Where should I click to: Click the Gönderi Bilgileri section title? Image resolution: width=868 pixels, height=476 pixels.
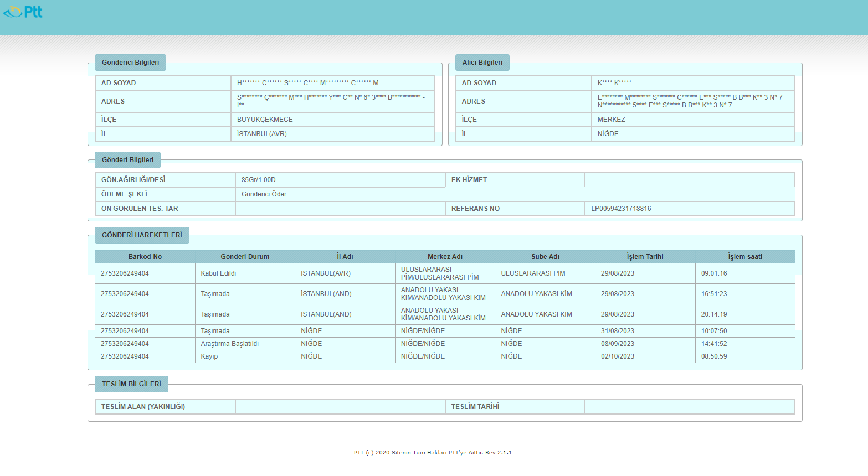[128, 160]
